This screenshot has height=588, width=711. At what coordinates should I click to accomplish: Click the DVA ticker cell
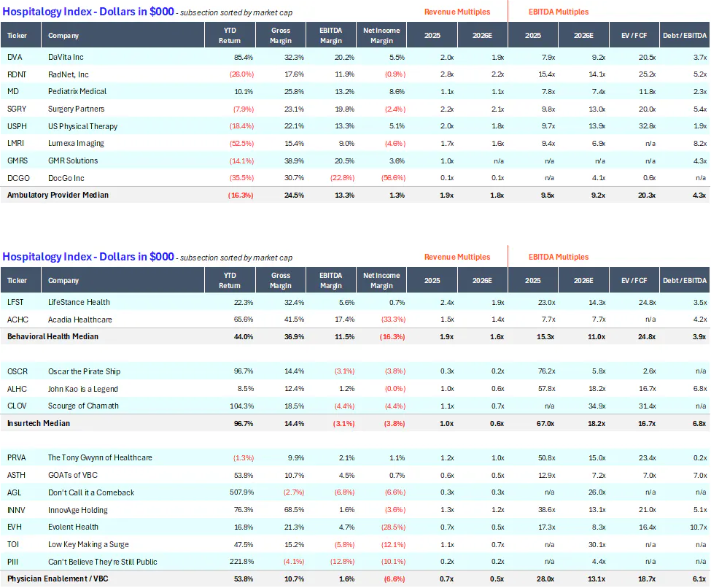15,57
